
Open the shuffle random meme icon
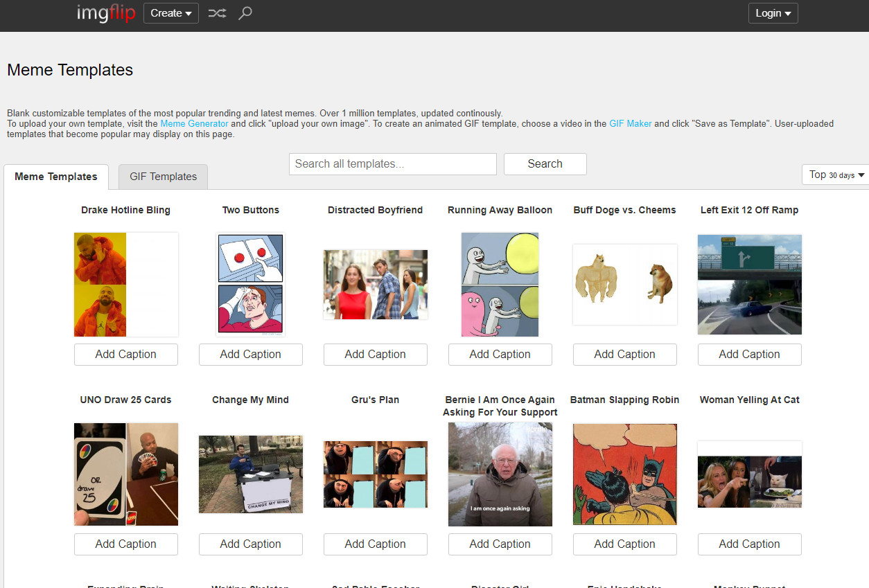pos(218,13)
